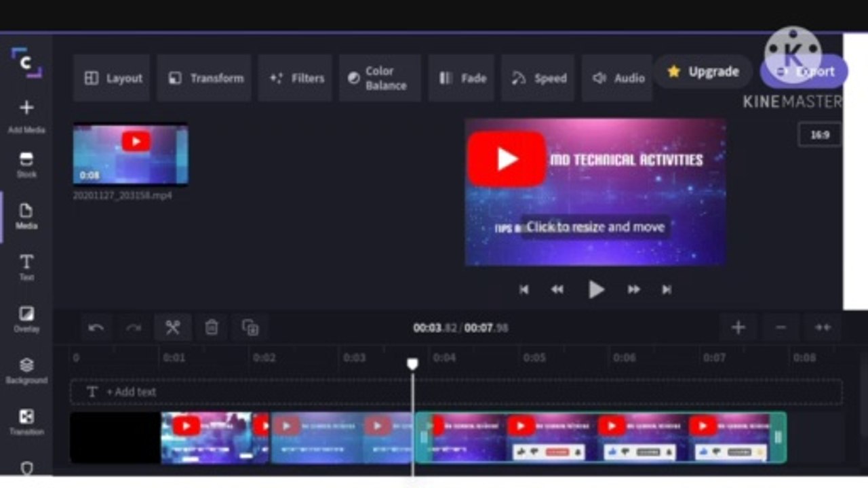Redo the last edit
Viewport: 868px width, 488px height.
pos(134,328)
